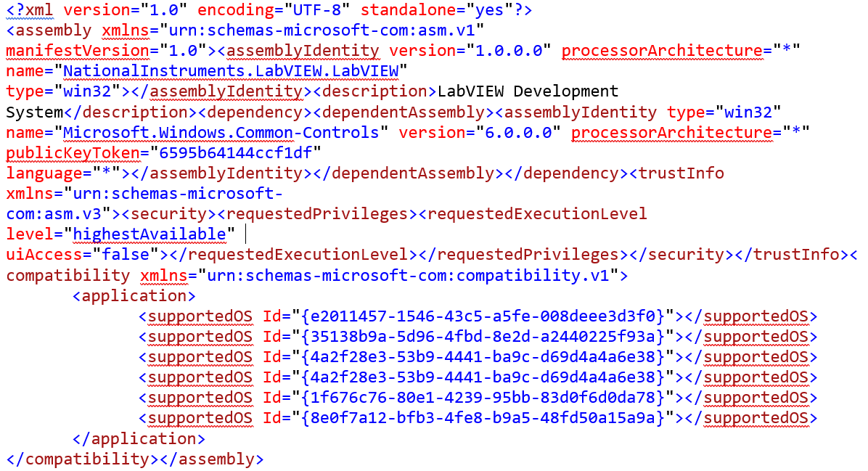Screen dimensions: 868x471
Task: Click the closing </application> tag
Action: (139, 439)
